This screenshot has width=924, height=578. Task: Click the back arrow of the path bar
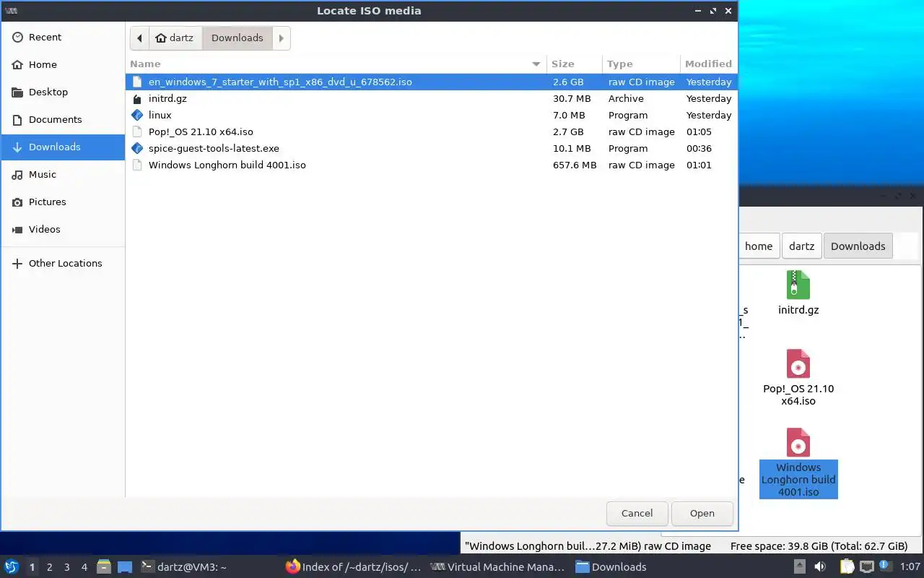point(139,38)
